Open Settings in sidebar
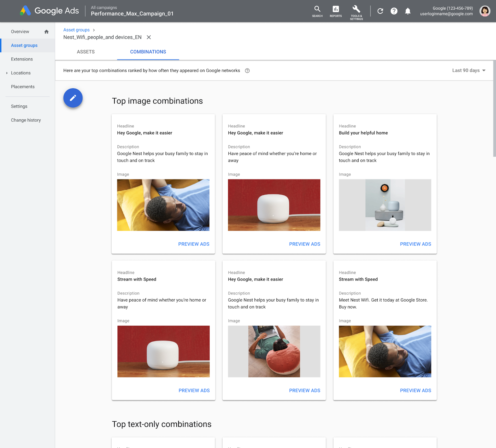 click(x=19, y=106)
